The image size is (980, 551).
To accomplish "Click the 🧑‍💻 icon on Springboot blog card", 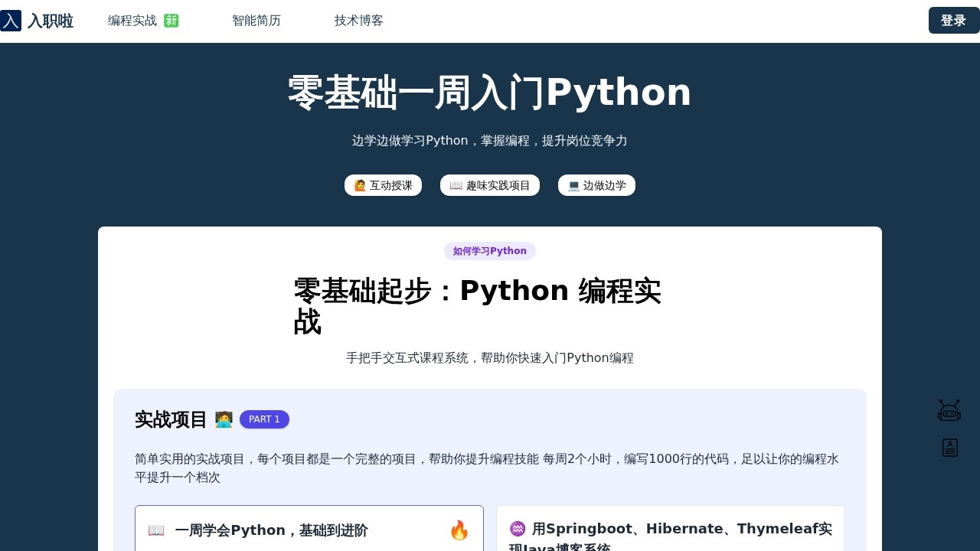I will [518, 529].
